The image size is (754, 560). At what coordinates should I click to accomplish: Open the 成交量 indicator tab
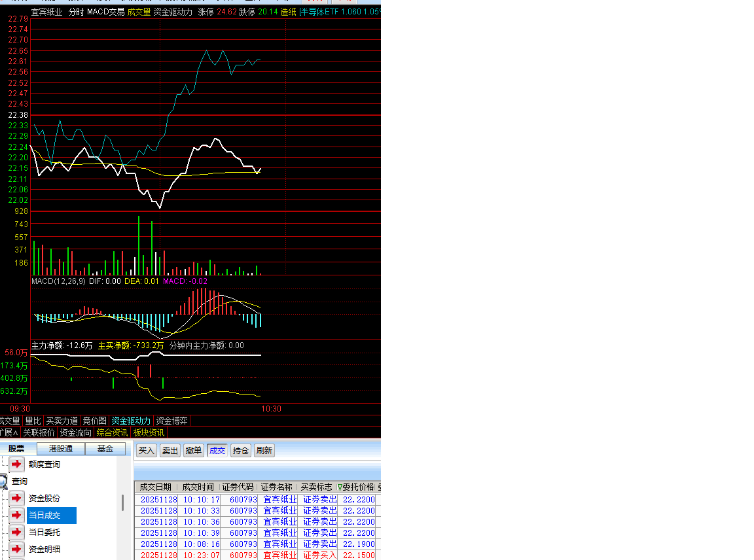pyautogui.click(x=10, y=421)
